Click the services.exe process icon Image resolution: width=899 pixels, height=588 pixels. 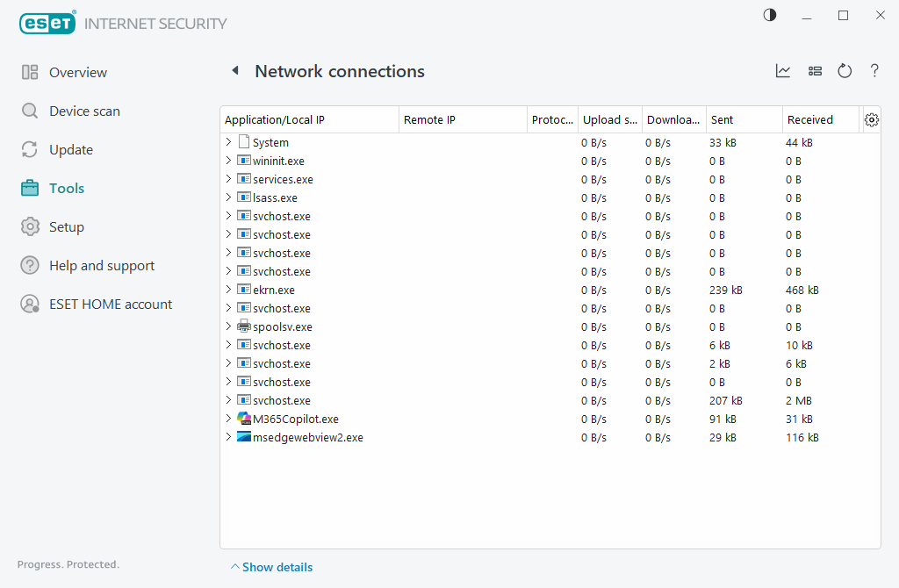pos(244,179)
